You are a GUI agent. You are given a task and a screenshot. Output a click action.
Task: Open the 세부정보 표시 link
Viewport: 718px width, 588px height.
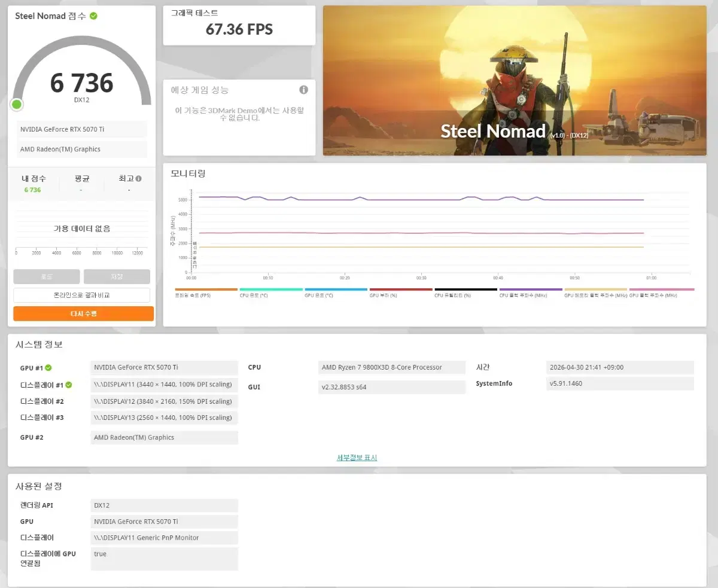pos(357,458)
